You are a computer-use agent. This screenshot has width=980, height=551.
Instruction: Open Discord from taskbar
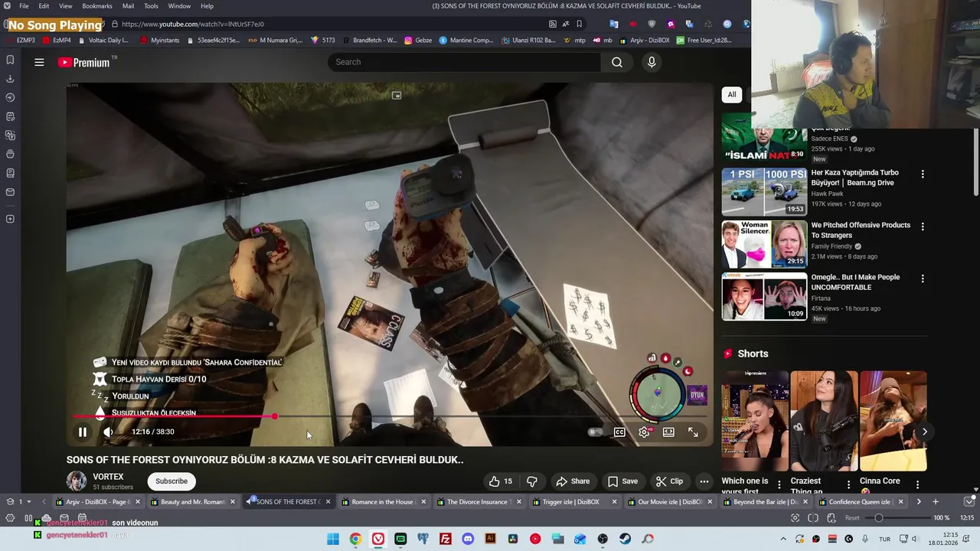[x=468, y=539]
